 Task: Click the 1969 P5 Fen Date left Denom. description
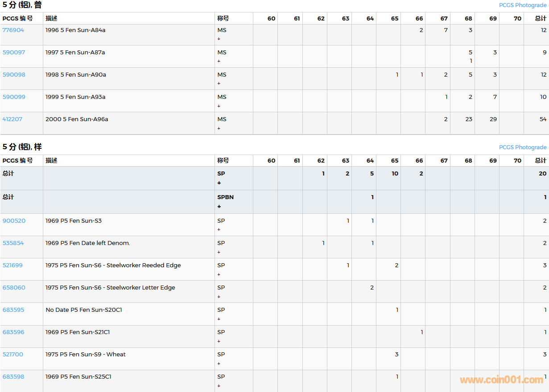pyautogui.click(x=88, y=243)
